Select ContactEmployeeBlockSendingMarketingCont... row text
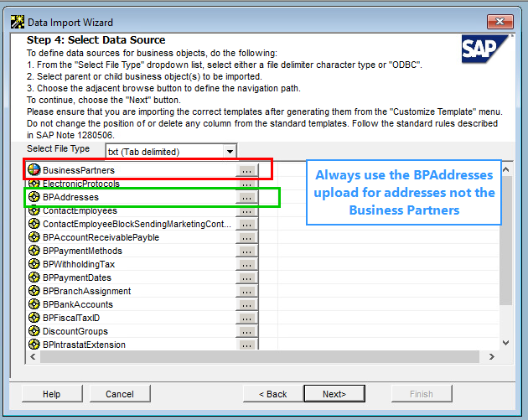The height and width of the screenshot is (420, 528). pyautogui.click(x=137, y=224)
